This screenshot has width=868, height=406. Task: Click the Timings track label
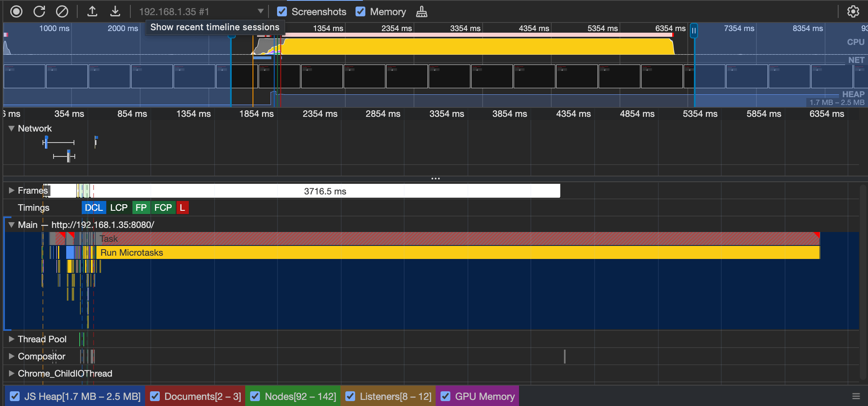(x=34, y=207)
